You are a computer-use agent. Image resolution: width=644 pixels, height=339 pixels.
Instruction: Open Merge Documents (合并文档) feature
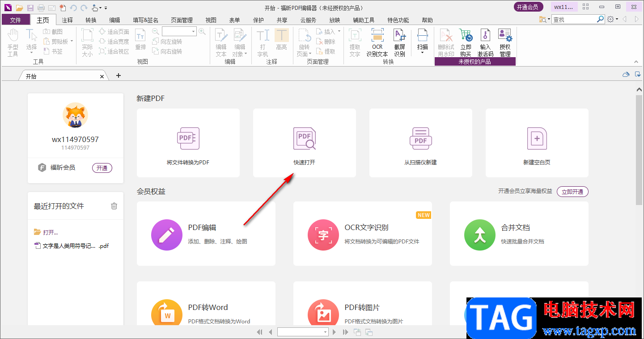coord(519,234)
